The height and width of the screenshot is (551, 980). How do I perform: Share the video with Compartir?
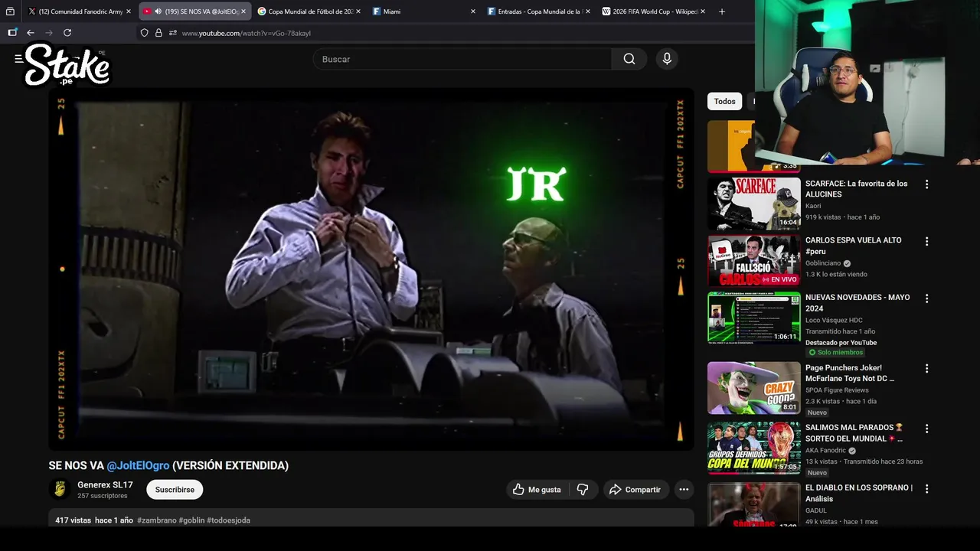(x=636, y=490)
